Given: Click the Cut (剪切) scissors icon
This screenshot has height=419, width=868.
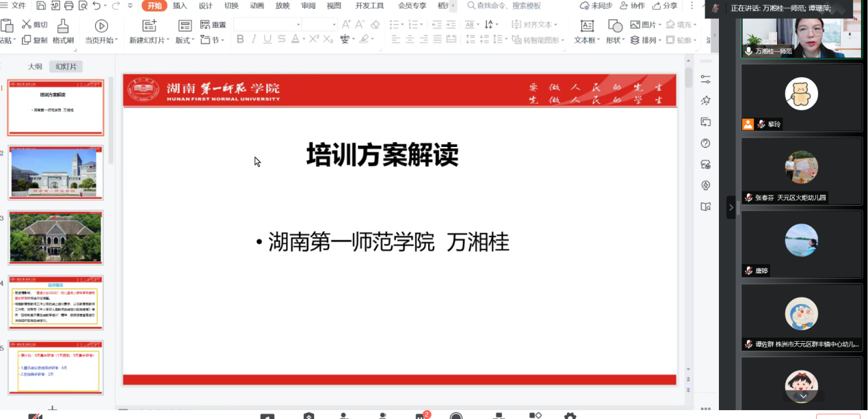Looking at the screenshot, I should [27, 25].
